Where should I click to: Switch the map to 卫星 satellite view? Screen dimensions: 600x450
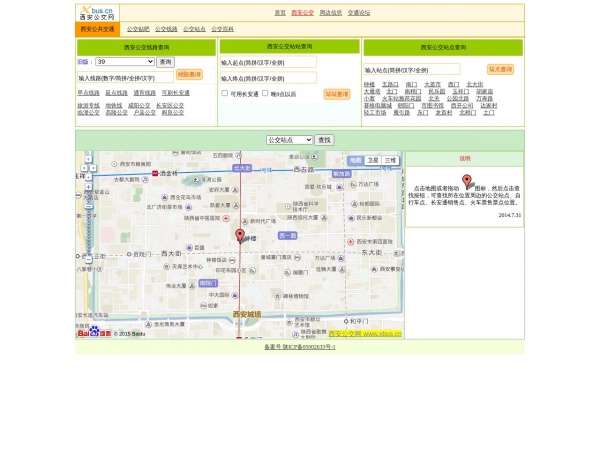tap(372, 160)
